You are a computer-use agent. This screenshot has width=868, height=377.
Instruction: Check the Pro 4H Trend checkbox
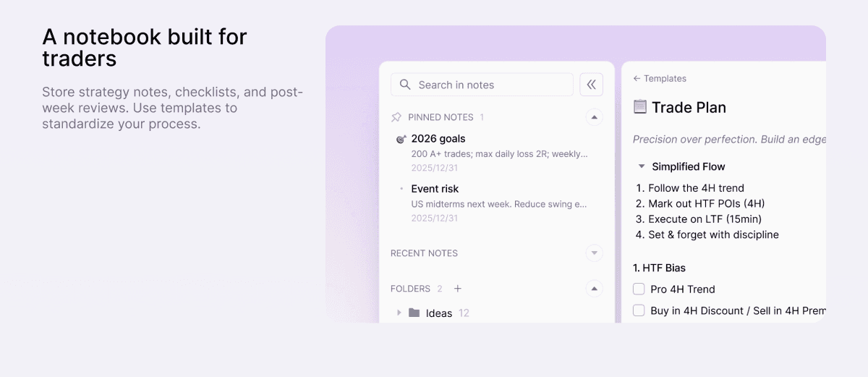[x=639, y=289]
